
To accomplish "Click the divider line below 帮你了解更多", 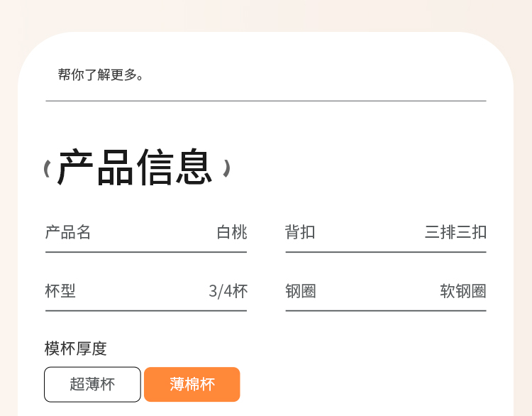I will pos(266,101).
